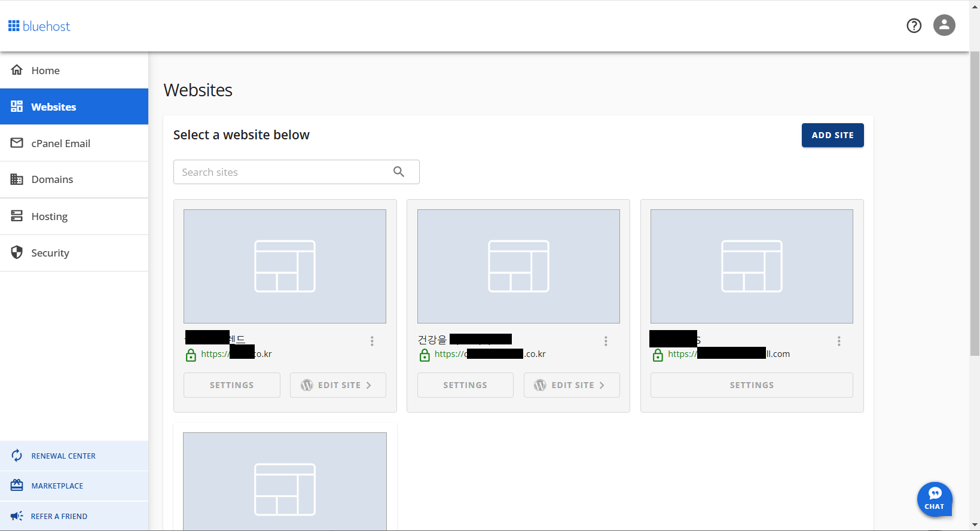Click the search magnifier icon
The image size is (980, 531).
[399, 172]
